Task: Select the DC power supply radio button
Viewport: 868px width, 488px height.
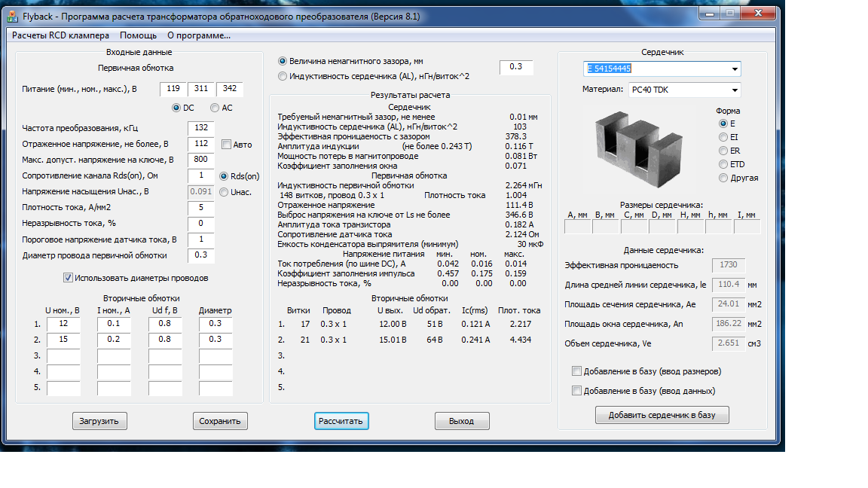Action: click(x=177, y=108)
